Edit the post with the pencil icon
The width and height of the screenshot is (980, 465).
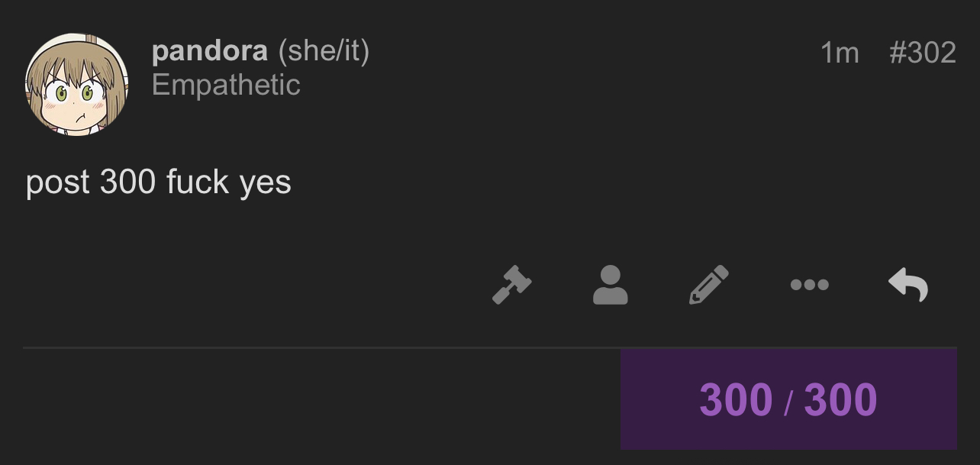pos(709,285)
